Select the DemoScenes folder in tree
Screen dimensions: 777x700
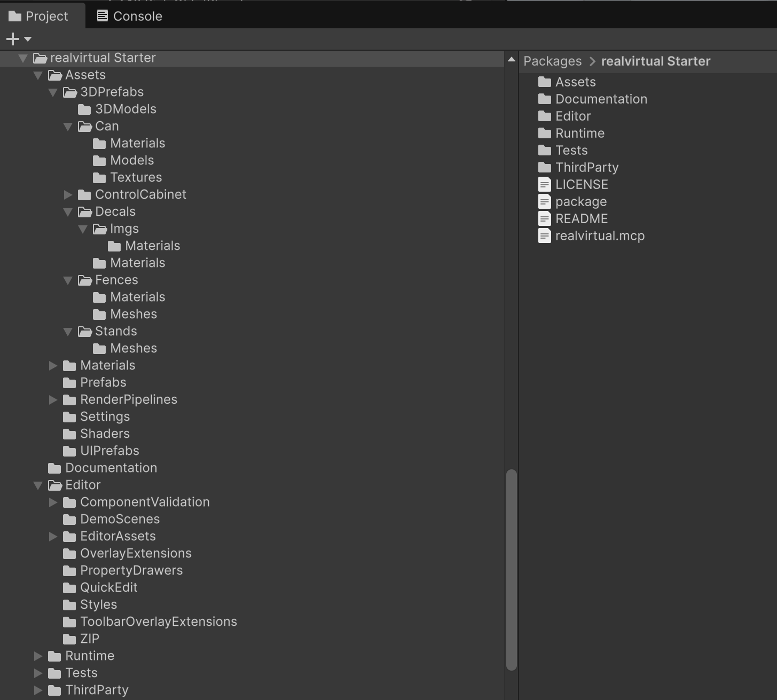120,520
